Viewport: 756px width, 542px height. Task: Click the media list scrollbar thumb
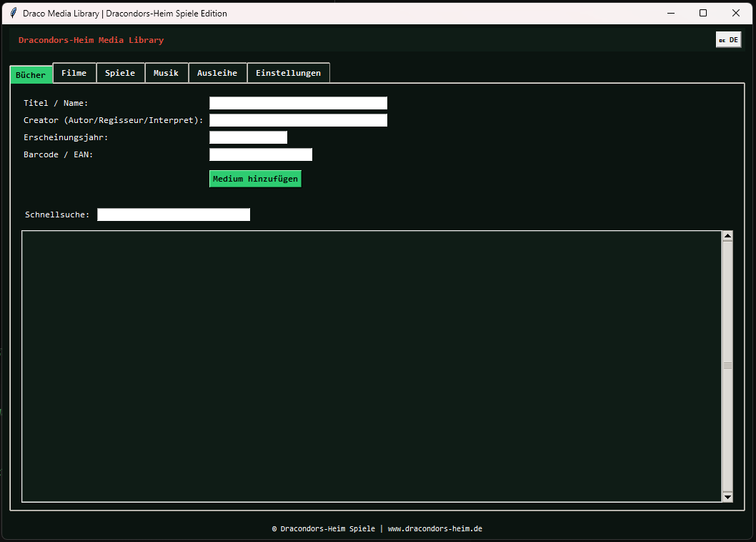(727, 366)
